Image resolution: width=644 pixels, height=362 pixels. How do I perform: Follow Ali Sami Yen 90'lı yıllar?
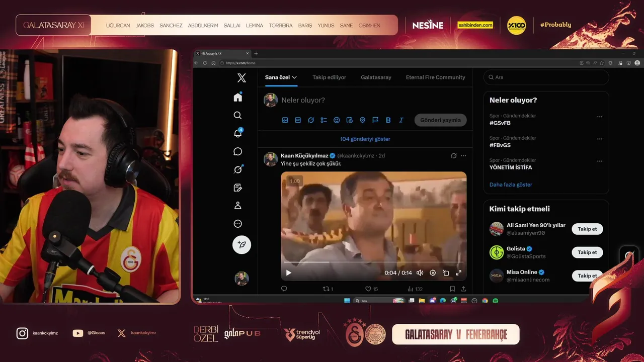[x=587, y=229]
